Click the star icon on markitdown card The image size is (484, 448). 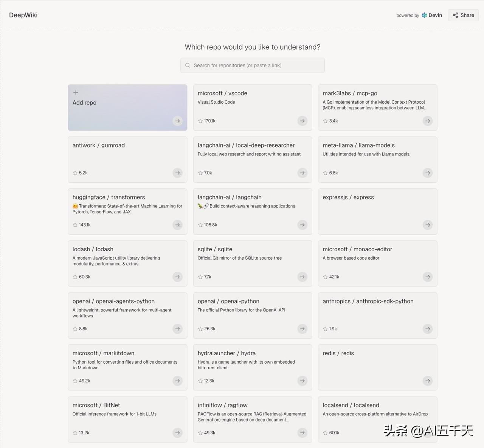tap(75, 381)
